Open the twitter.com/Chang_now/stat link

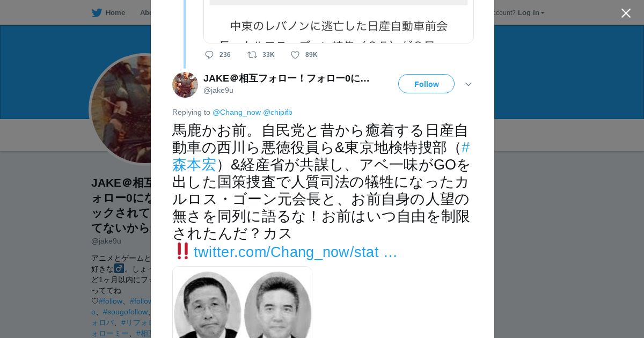click(295, 252)
